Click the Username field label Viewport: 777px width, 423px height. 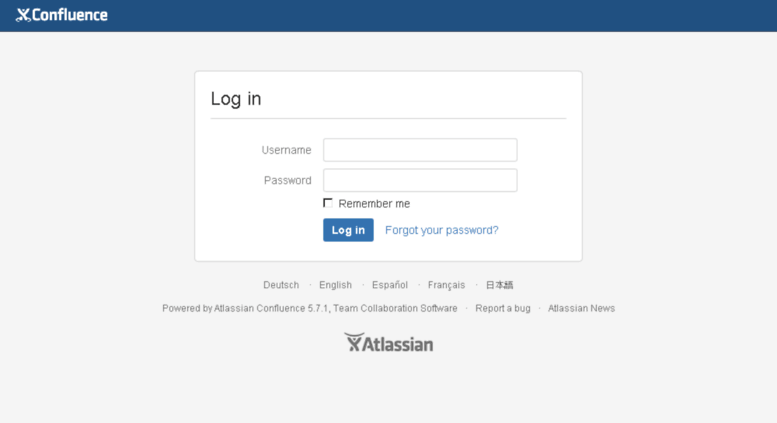pyautogui.click(x=286, y=150)
